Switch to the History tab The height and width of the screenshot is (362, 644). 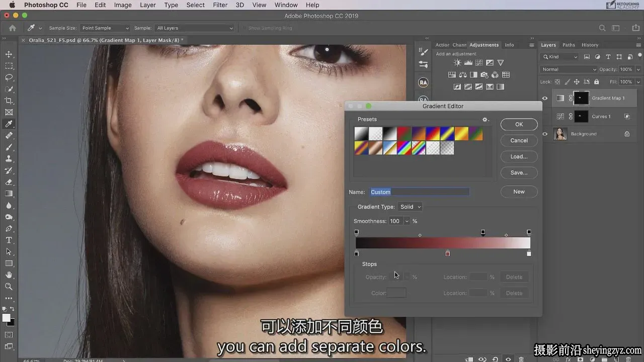point(590,45)
